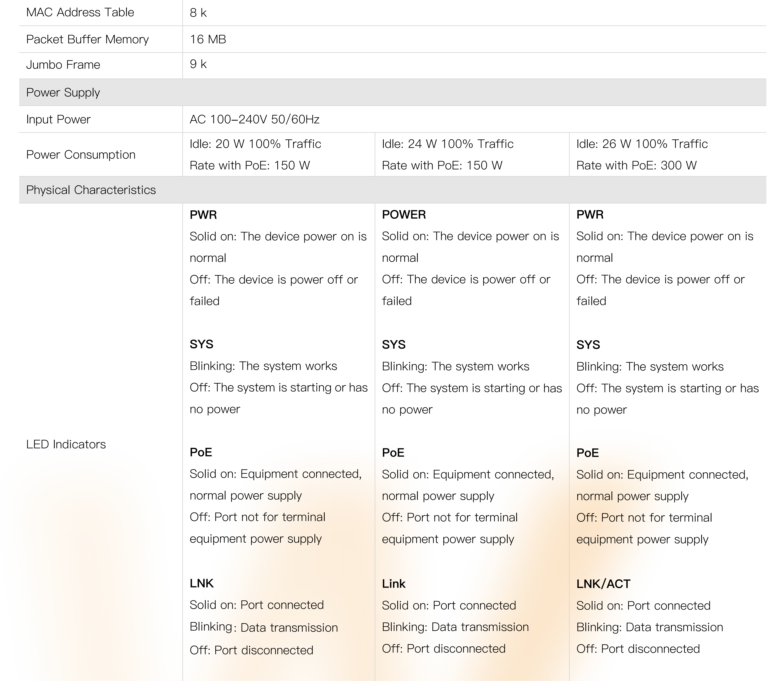
Task: Click the Physical Characteristics section header
Action: tap(91, 190)
